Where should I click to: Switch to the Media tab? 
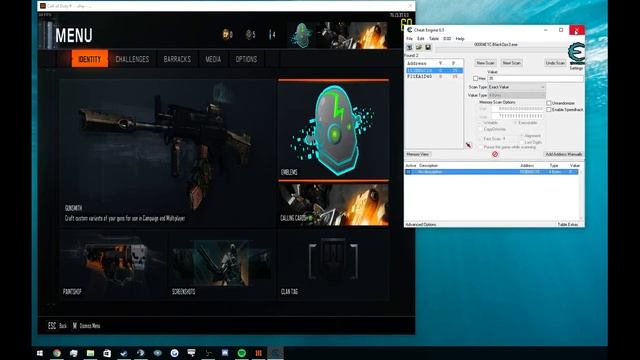213,59
